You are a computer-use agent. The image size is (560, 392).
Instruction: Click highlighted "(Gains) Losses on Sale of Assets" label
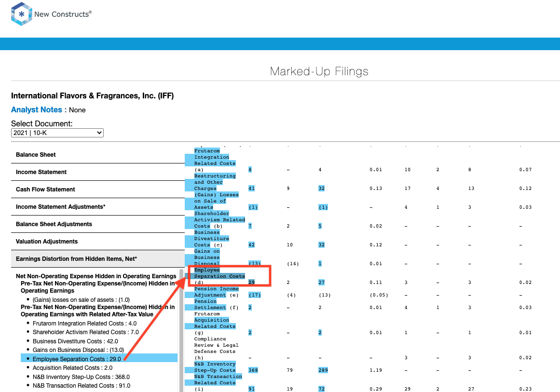[x=216, y=201]
